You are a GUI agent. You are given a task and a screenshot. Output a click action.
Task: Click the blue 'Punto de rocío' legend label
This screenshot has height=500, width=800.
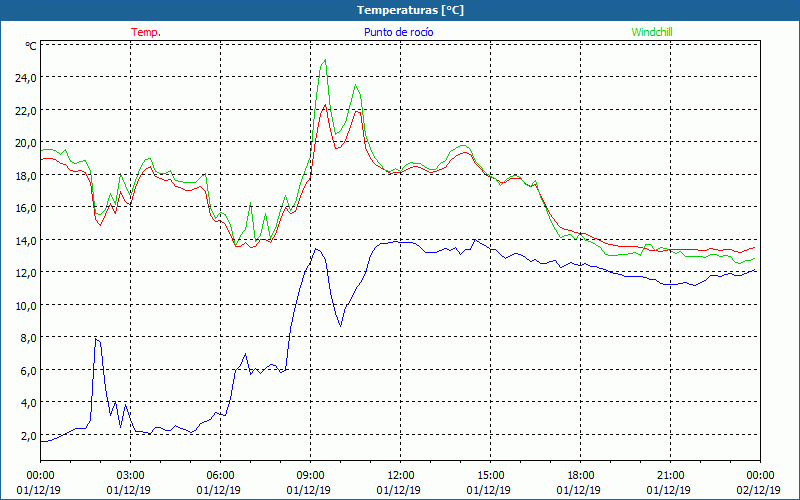pyautogui.click(x=398, y=32)
